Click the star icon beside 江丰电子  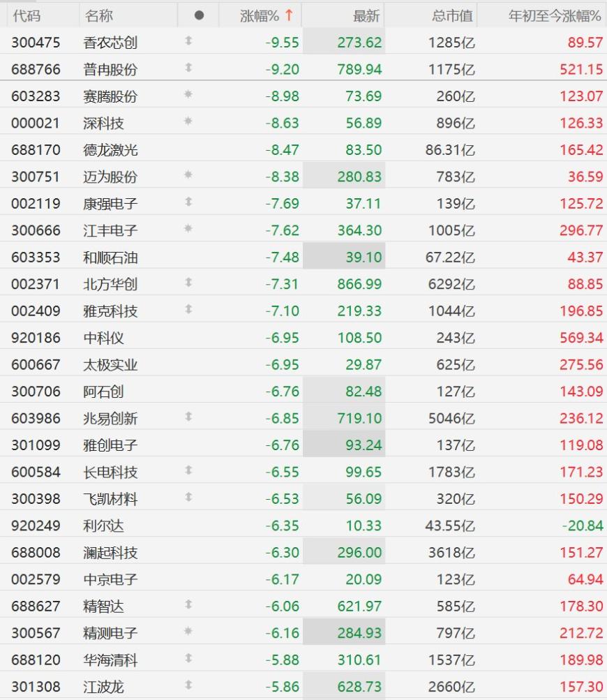188,229
